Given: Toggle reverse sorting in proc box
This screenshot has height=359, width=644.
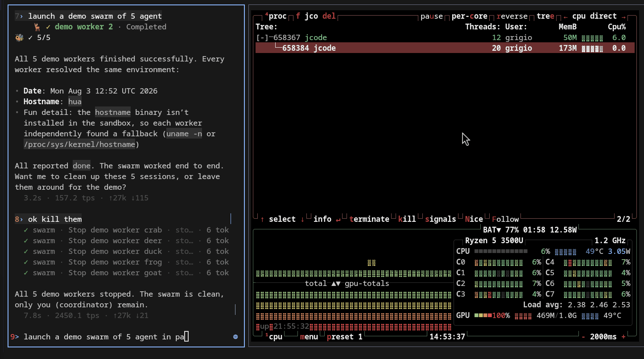Looking at the screenshot, I should pos(512,16).
